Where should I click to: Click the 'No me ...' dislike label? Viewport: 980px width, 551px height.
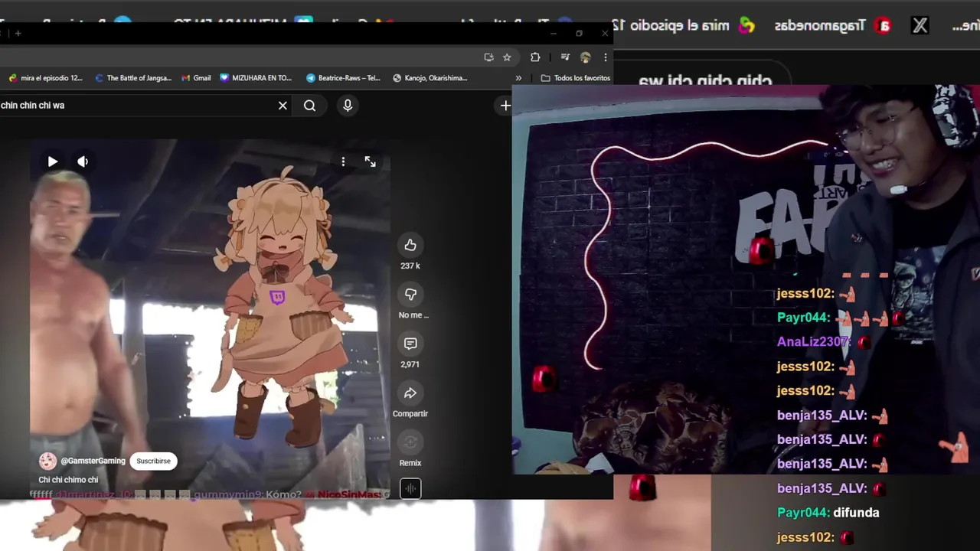click(413, 315)
